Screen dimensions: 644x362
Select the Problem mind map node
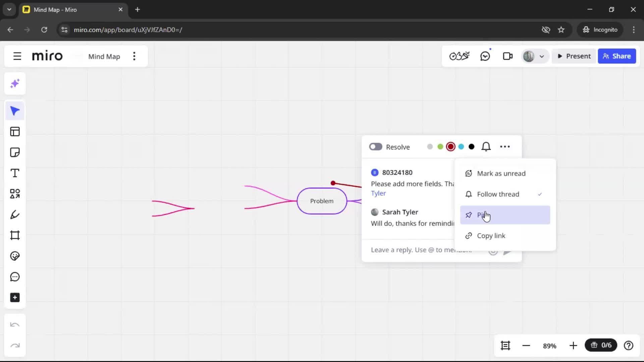point(322,201)
